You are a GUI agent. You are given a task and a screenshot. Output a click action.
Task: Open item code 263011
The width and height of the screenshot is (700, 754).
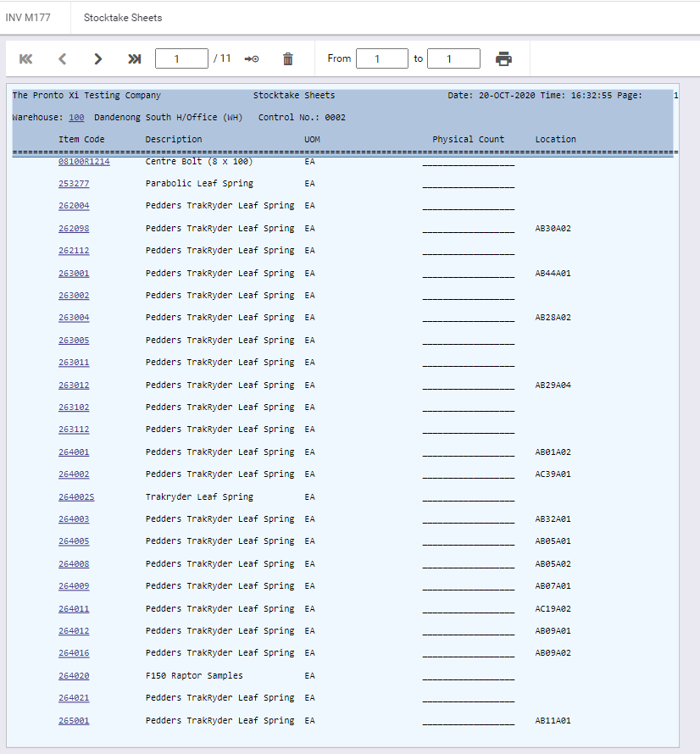[x=74, y=362]
